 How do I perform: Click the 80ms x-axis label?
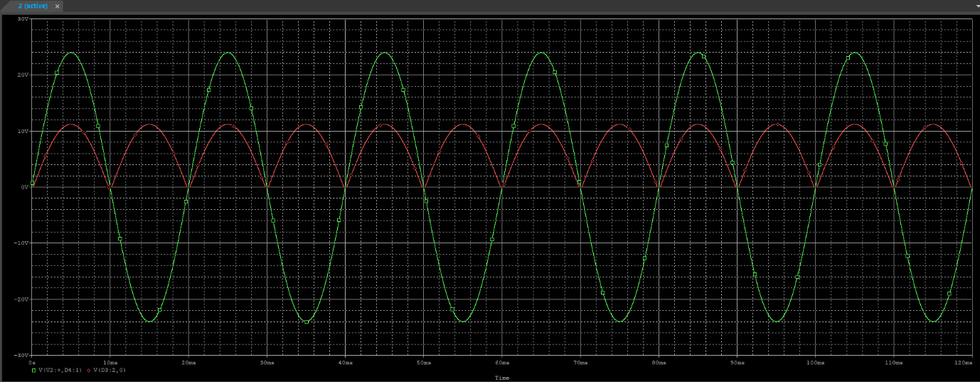pyautogui.click(x=659, y=362)
